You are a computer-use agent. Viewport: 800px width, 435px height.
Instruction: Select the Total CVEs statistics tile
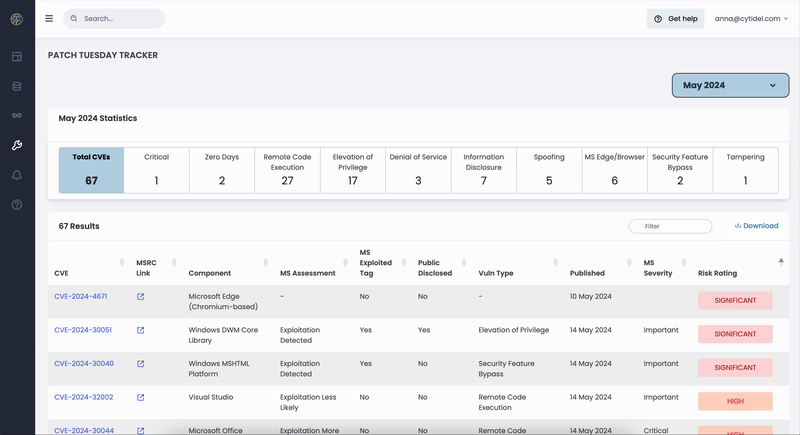[x=91, y=170]
